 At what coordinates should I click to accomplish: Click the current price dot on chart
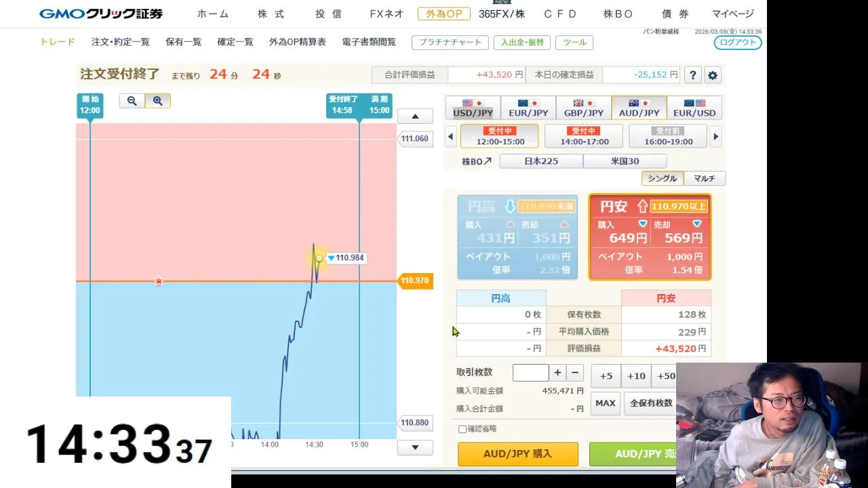[319, 258]
